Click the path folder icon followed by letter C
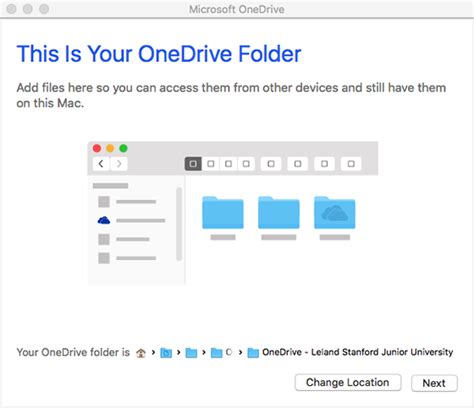Screen dimensions: 474x408 click(217, 353)
